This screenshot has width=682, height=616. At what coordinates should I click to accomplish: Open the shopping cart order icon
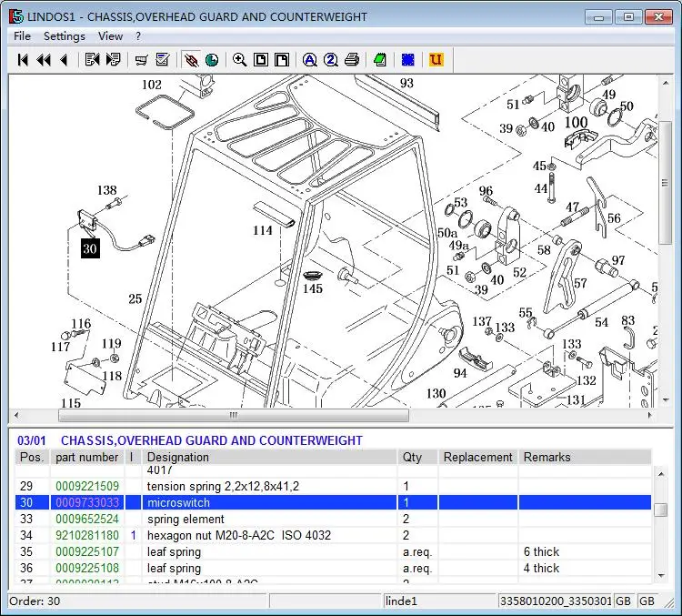(x=141, y=60)
